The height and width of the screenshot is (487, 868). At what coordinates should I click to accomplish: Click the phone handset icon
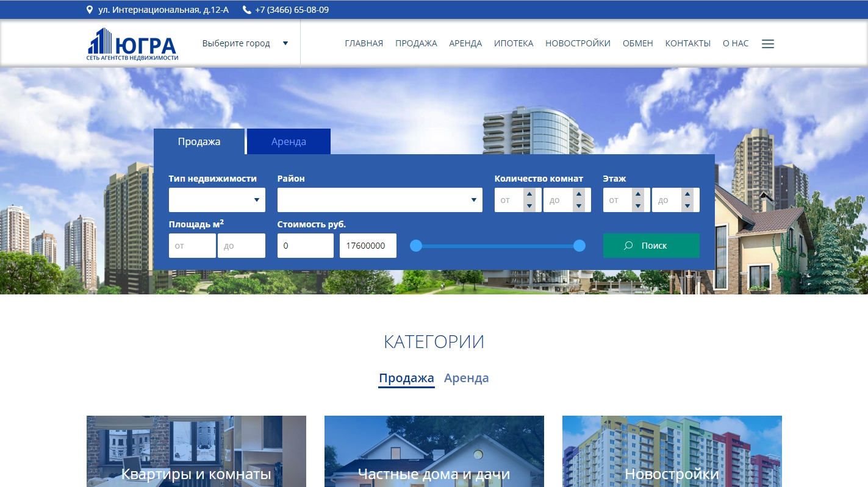tap(246, 10)
